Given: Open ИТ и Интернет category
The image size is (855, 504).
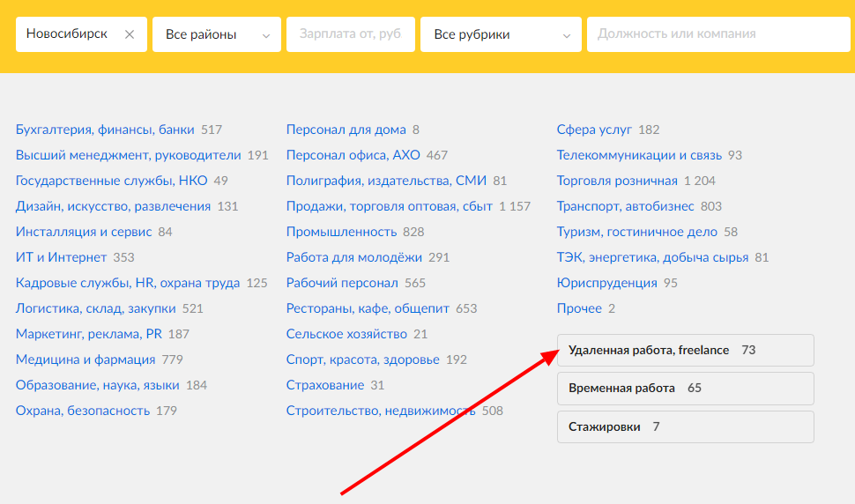Looking at the screenshot, I should [x=61, y=257].
